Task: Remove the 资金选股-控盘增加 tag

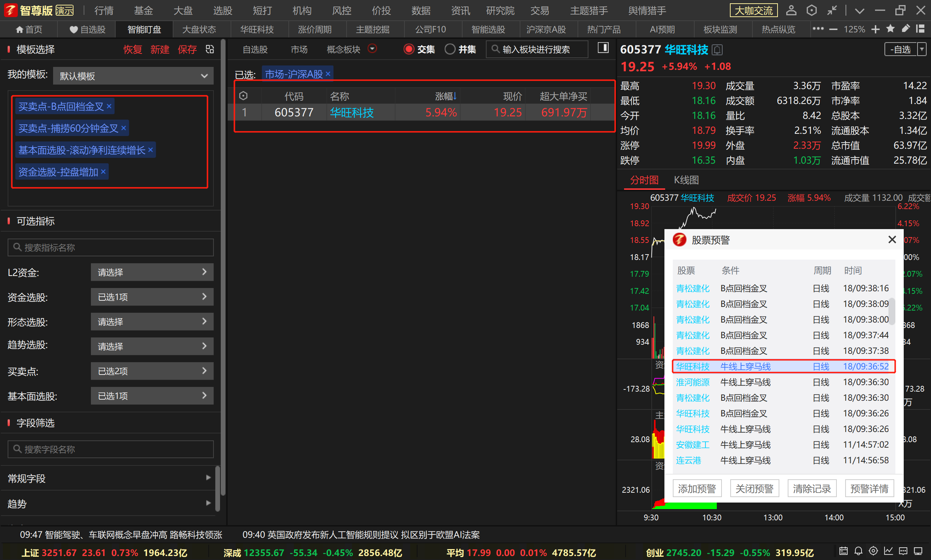Action: pyautogui.click(x=103, y=172)
